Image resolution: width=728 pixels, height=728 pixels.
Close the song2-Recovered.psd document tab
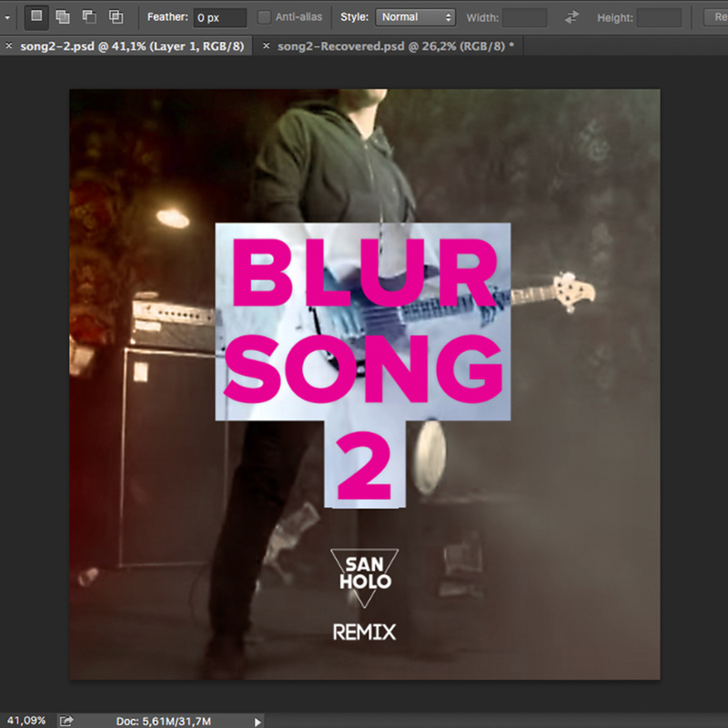[266, 45]
